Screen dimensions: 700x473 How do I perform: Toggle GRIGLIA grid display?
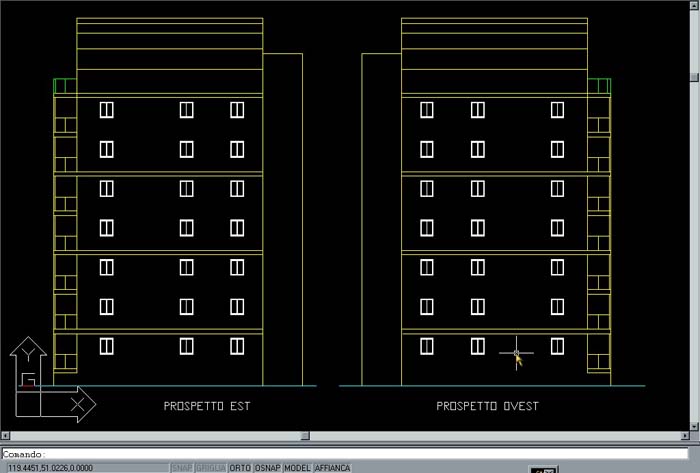(x=210, y=467)
